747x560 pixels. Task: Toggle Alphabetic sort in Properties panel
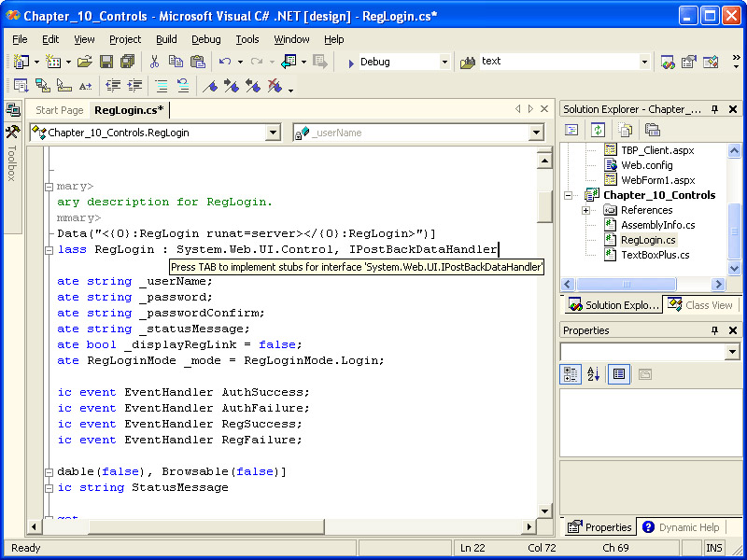(594, 374)
